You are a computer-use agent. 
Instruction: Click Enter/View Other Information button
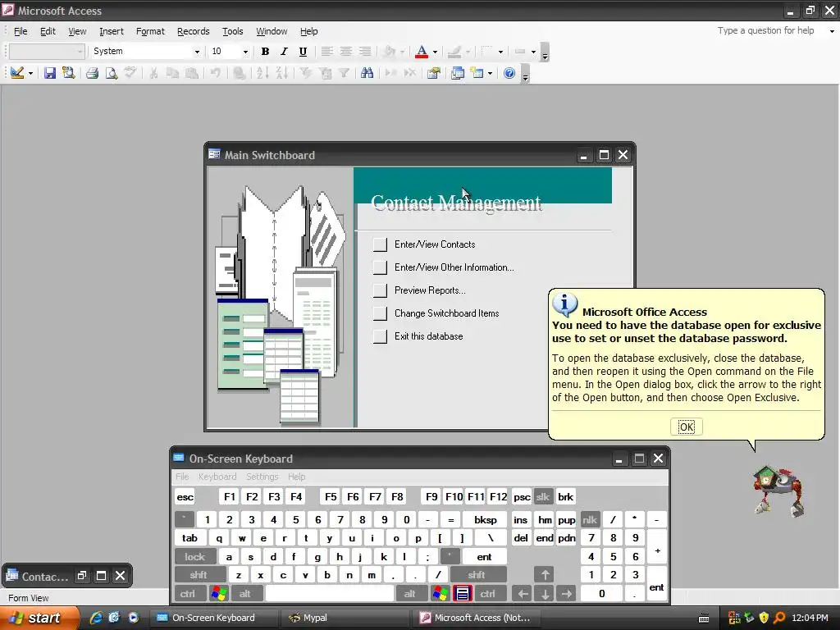(380, 267)
